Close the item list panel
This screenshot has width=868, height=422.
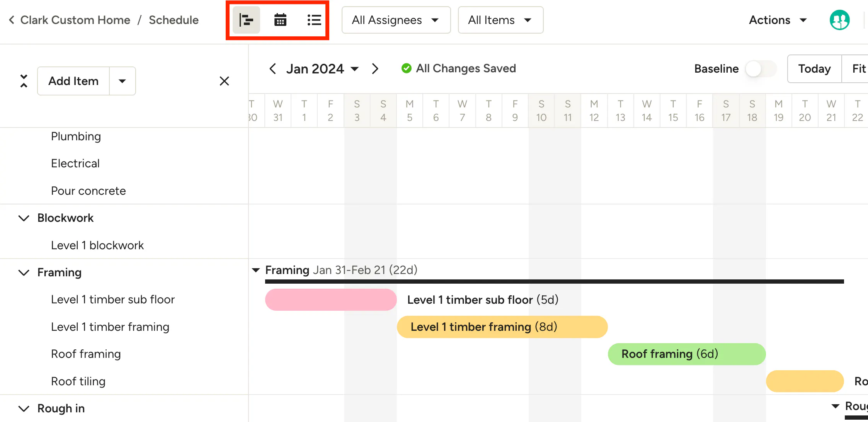[224, 81]
